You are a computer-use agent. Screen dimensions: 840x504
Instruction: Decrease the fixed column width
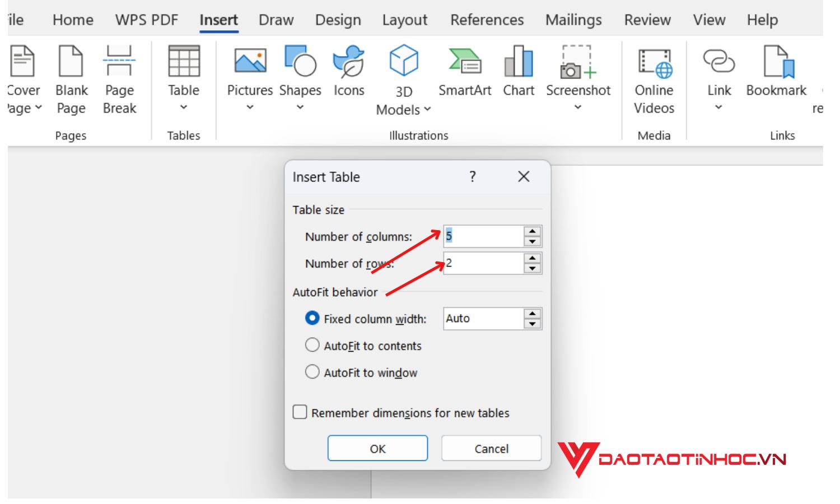[533, 324]
